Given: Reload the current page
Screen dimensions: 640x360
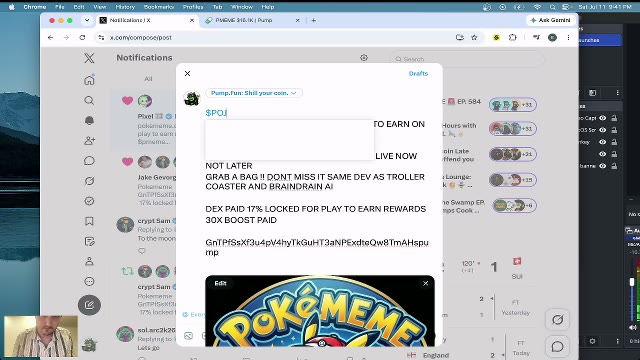Looking at the screenshot, I should (82, 38).
